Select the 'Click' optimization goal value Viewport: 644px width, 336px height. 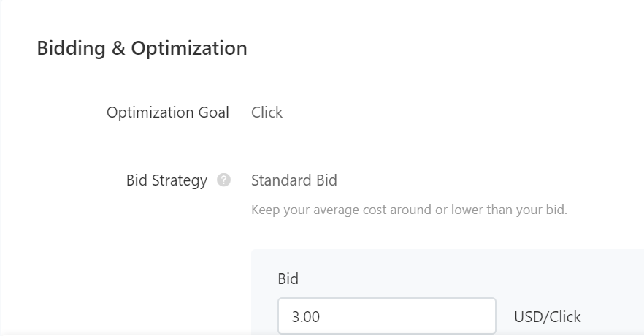(x=267, y=112)
